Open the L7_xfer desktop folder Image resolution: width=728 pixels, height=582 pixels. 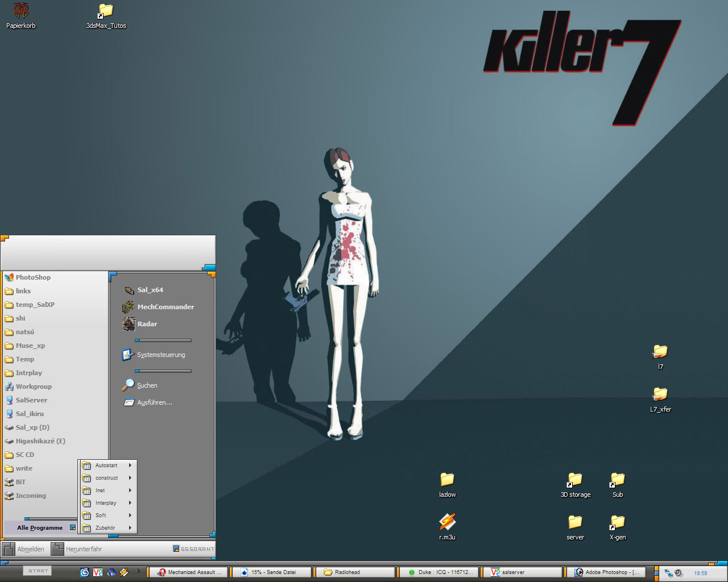click(660, 400)
